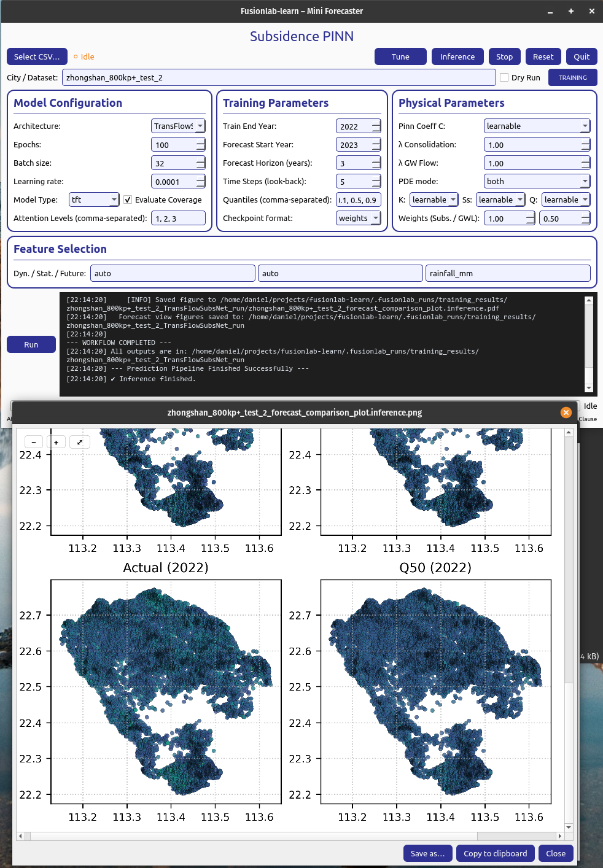Adjust the GWL weight 0.50 stepper
Viewport: 603px width, 868px height.
[586, 218]
